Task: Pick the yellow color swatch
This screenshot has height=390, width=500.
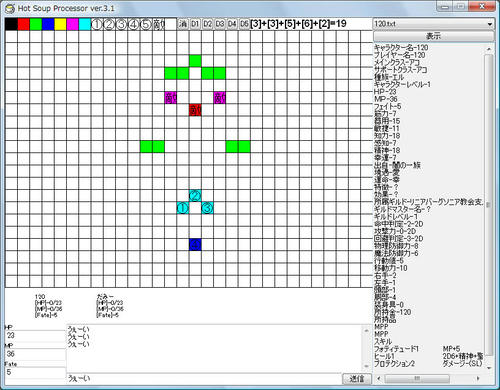Action: (60, 24)
